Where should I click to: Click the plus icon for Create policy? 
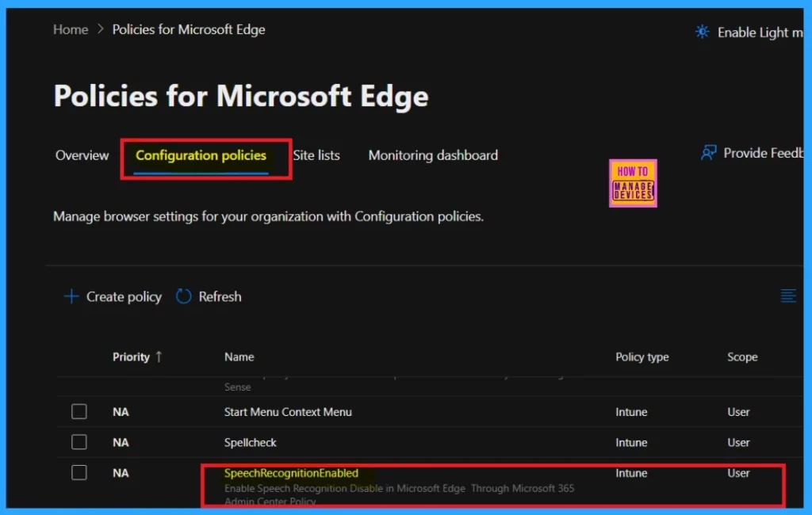(71, 296)
